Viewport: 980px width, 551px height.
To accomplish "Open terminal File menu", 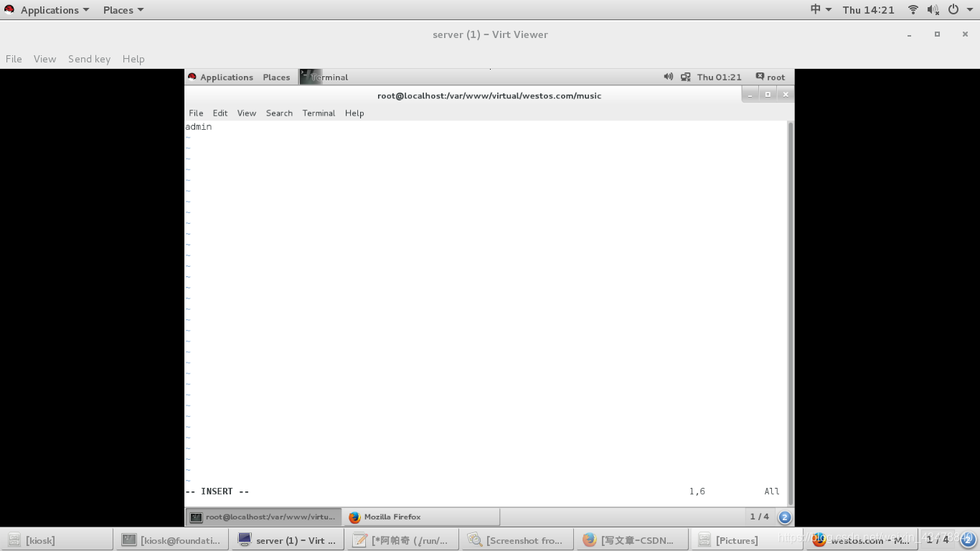I will [x=196, y=113].
